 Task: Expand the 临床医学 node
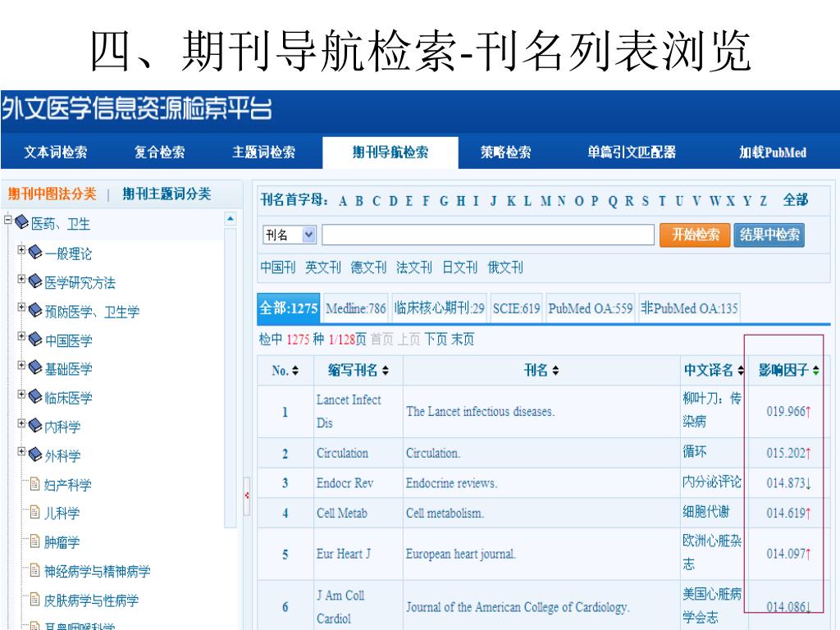(21, 395)
